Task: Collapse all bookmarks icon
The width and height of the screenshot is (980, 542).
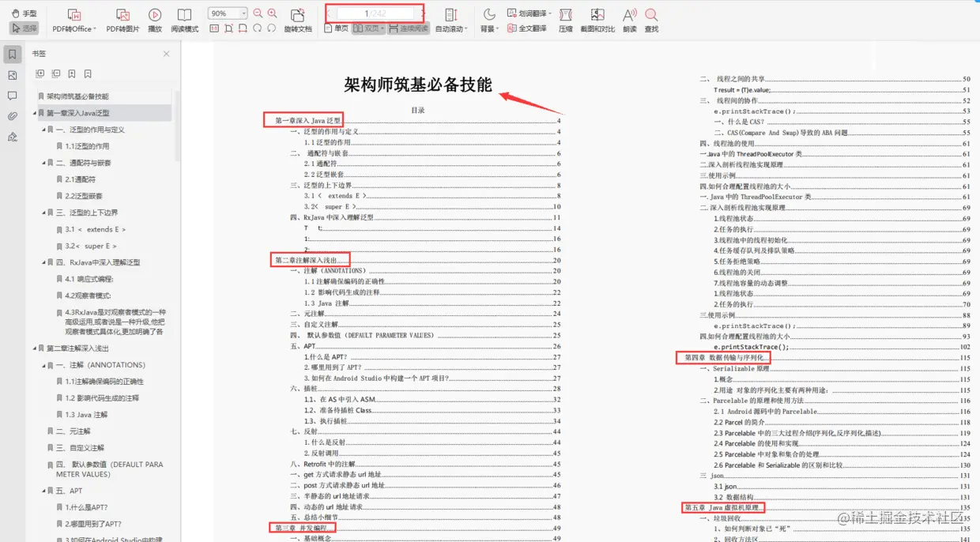Action: coord(56,73)
